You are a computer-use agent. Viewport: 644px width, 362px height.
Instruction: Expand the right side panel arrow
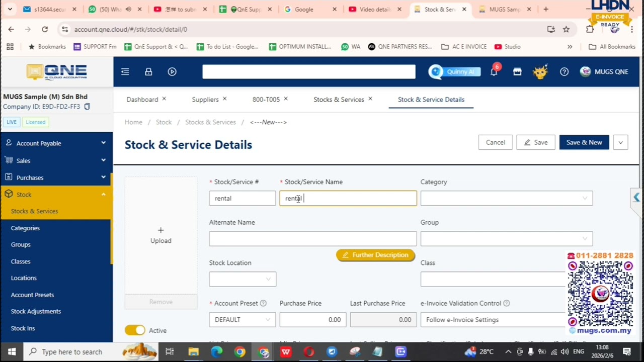(636, 198)
